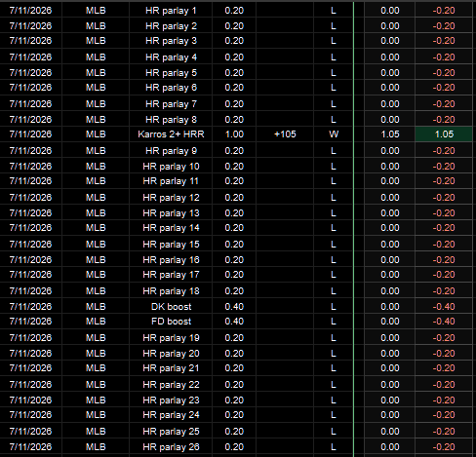Click the L result in DK boost row
476x457 pixels.
[334, 307]
